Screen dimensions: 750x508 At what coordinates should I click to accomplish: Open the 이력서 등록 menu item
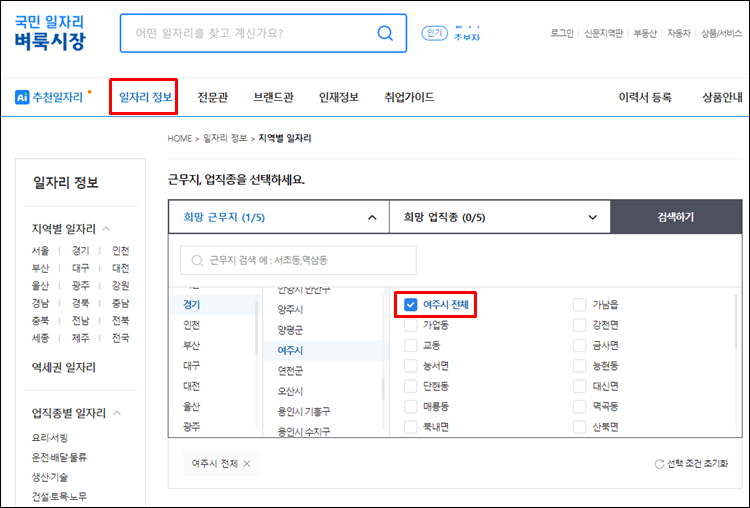645,98
